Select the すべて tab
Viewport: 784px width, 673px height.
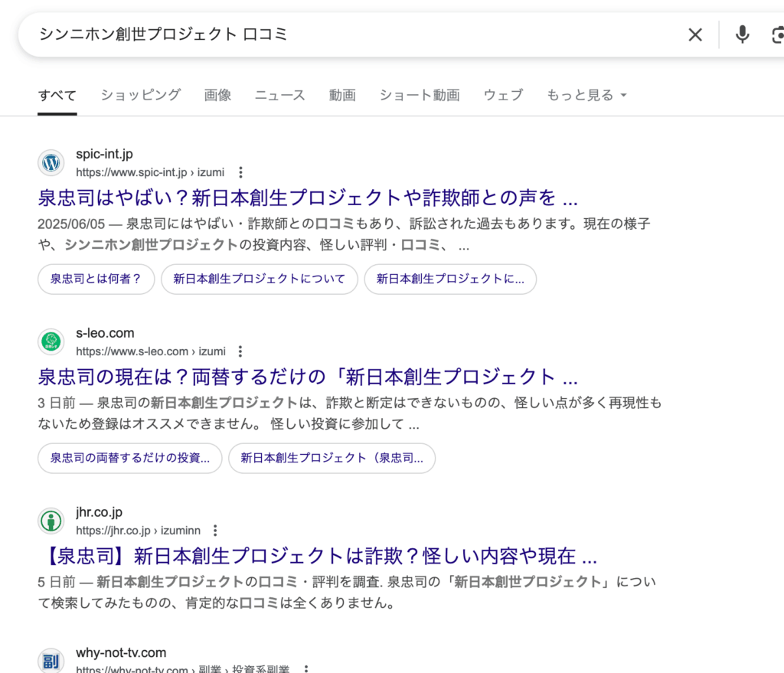[57, 95]
